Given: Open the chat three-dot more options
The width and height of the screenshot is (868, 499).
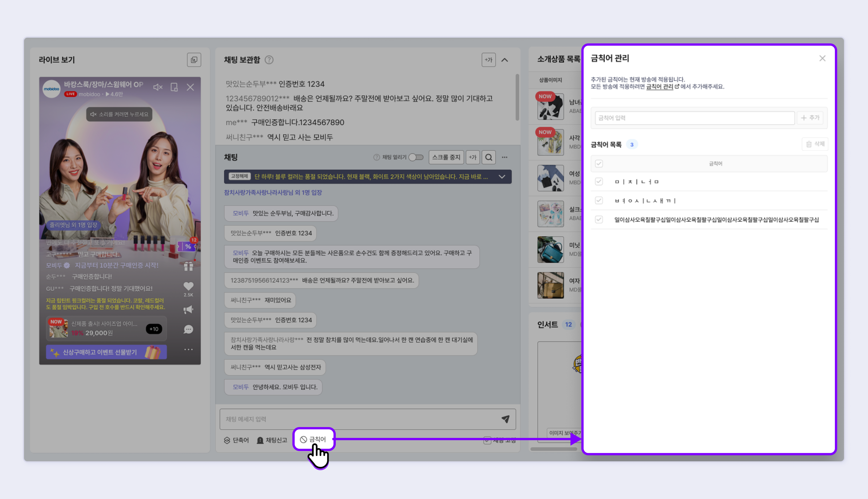Looking at the screenshot, I should click(505, 157).
